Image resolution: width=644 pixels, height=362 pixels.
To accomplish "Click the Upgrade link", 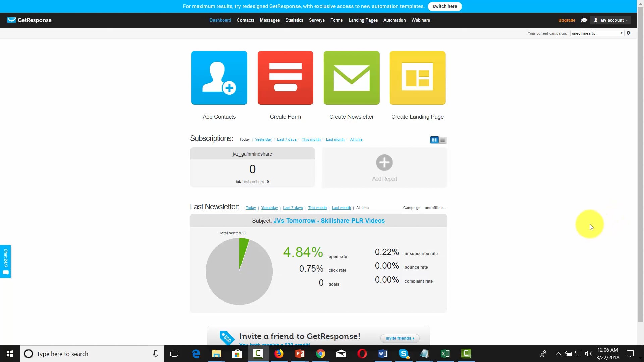I will click(567, 20).
